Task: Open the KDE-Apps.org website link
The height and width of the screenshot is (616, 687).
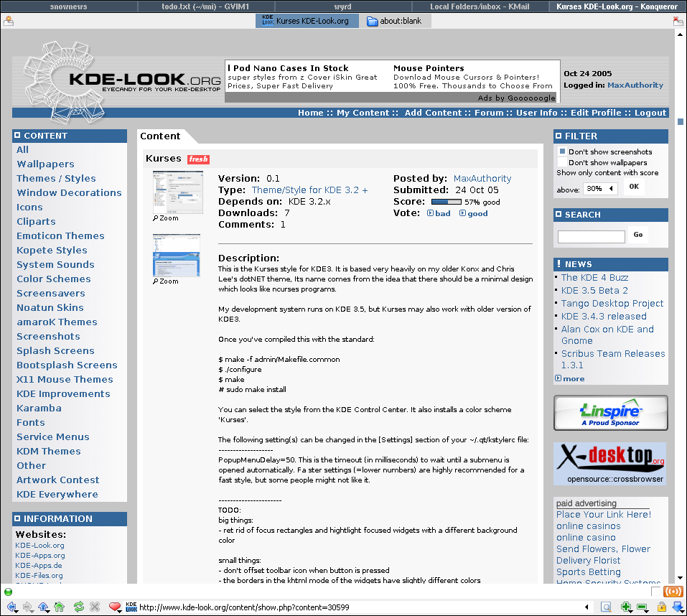Action: (40, 556)
